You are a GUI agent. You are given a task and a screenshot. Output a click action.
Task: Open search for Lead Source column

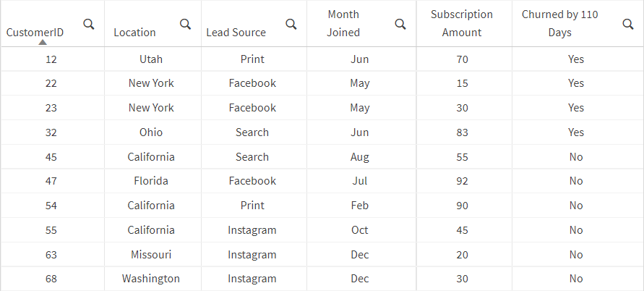tap(291, 24)
